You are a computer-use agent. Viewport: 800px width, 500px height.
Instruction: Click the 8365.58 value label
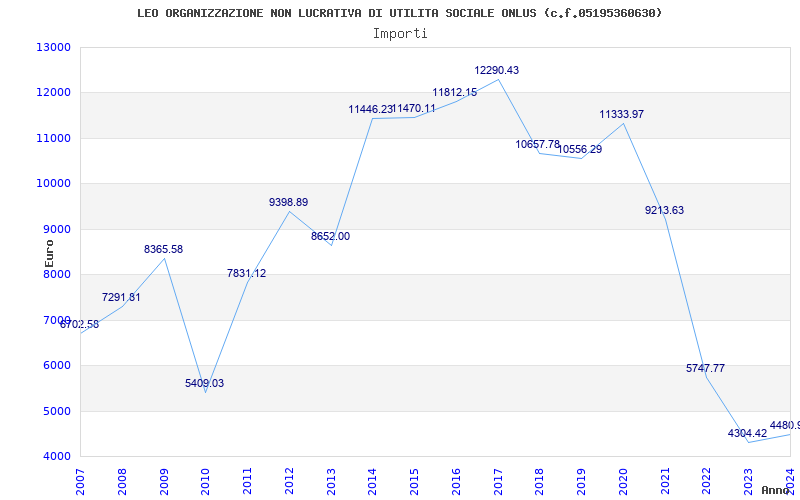coord(163,249)
